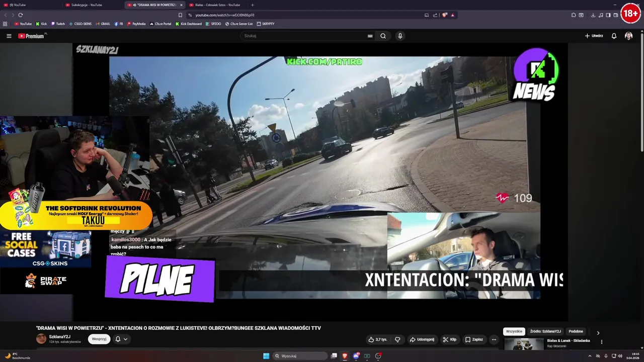Click the Windows taskbar Wyszukaj search box
Image resolution: width=644 pixels, height=362 pixels.
click(x=300, y=356)
